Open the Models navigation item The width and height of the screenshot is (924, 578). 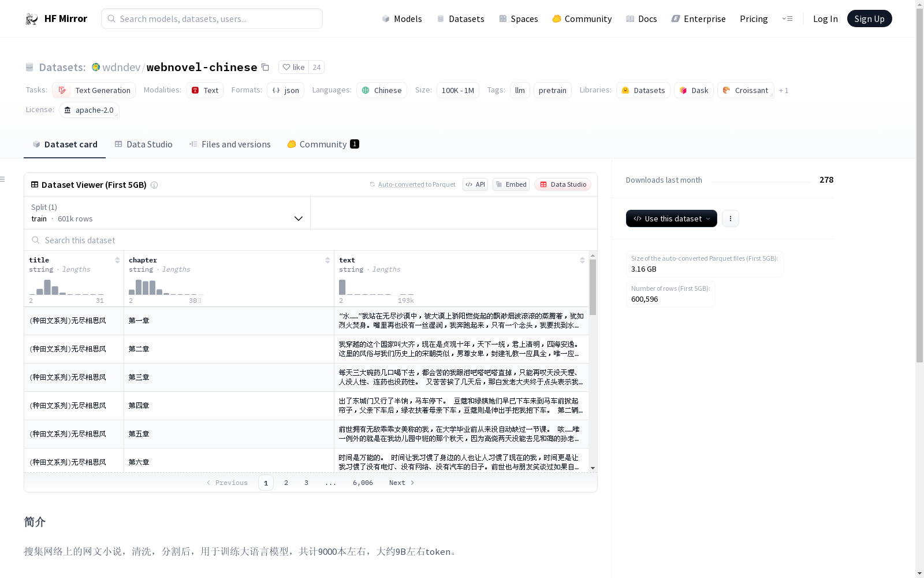click(x=402, y=18)
